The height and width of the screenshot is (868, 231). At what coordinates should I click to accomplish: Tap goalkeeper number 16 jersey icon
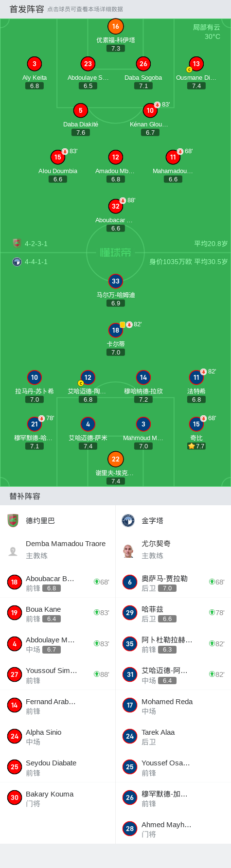click(115, 27)
